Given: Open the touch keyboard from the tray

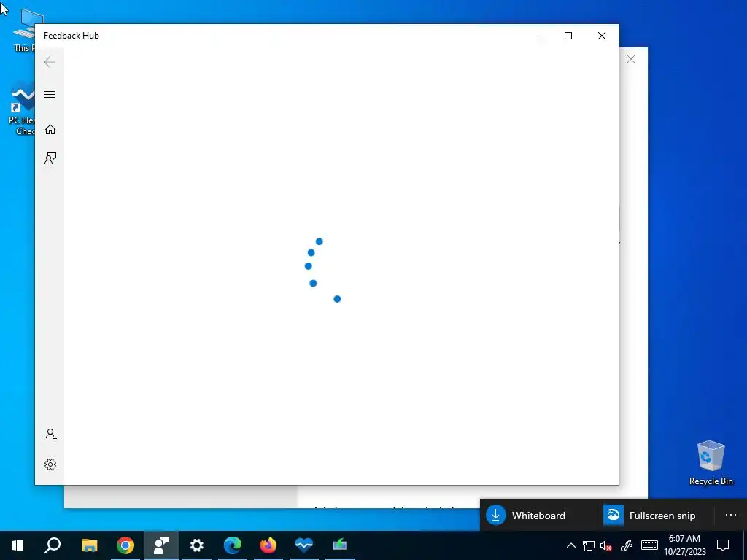Looking at the screenshot, I should (649, 545).
